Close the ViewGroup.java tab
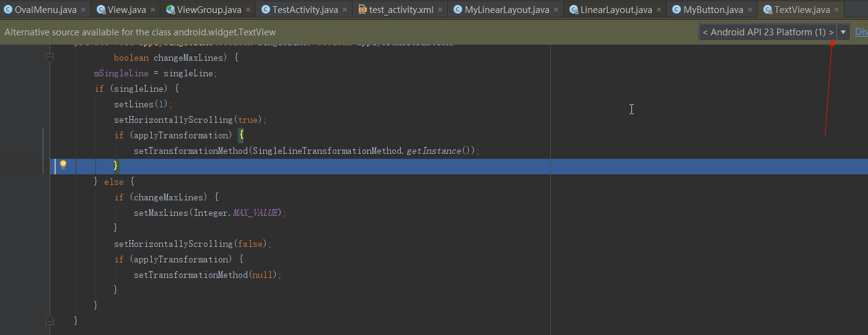 pos(248,10)
